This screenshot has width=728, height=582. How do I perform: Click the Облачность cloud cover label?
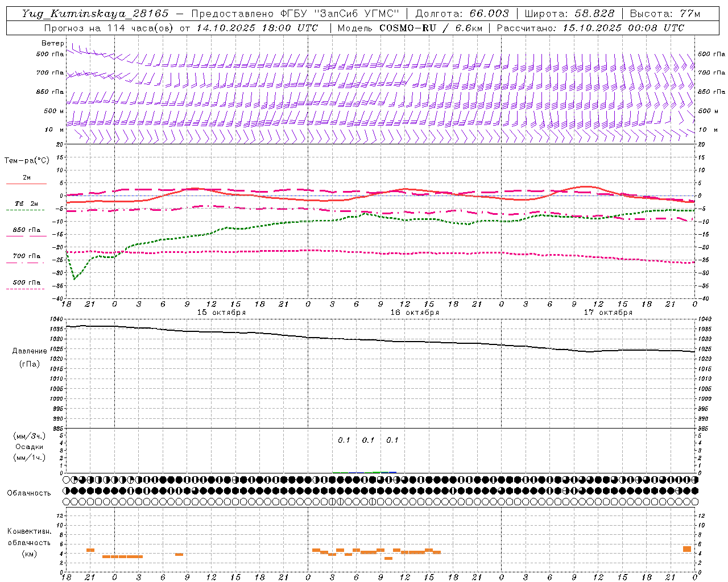coord(29,493)
